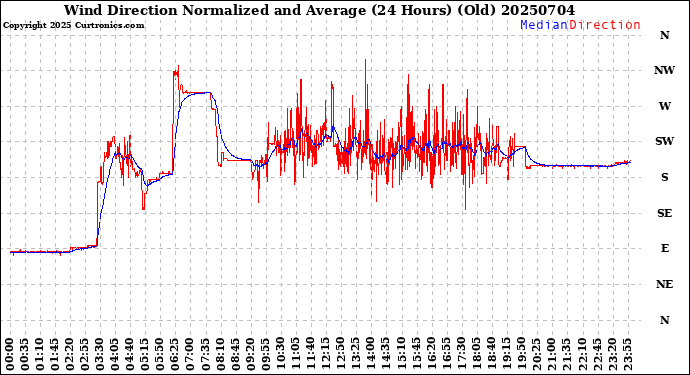Click the 20:25 time label
The width and height of the screenshot is (690, 375).
tap(536, 355)
